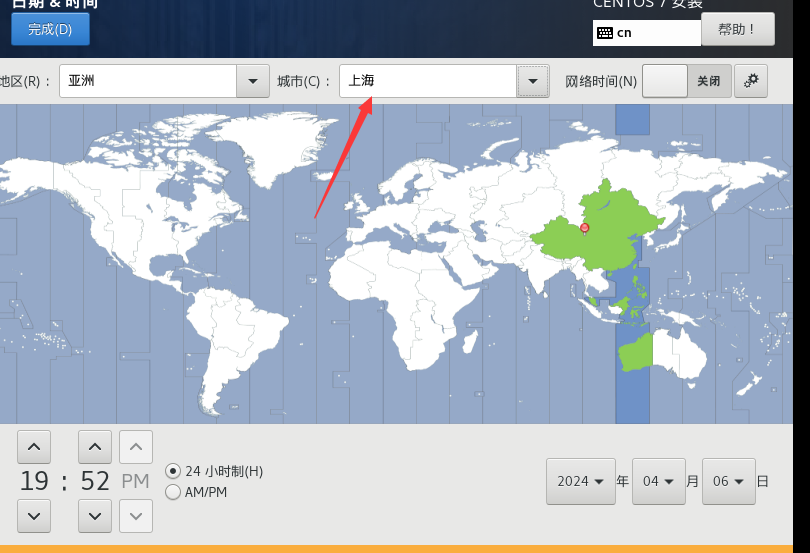
Task: Click the minute value 52
Action: tap(95, 481)
